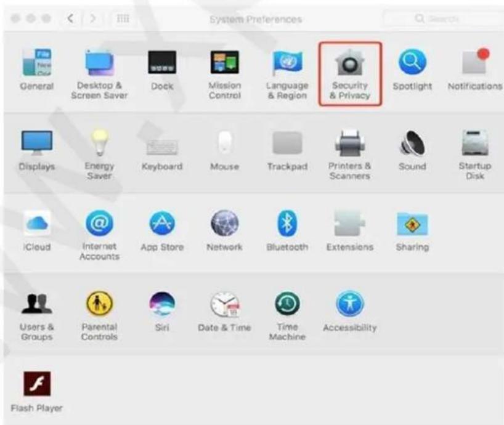Viewport: 504px width, 425px height.
Task: Go back with the left arrow button
Action: pyautogui.click(x=70, y=18)
